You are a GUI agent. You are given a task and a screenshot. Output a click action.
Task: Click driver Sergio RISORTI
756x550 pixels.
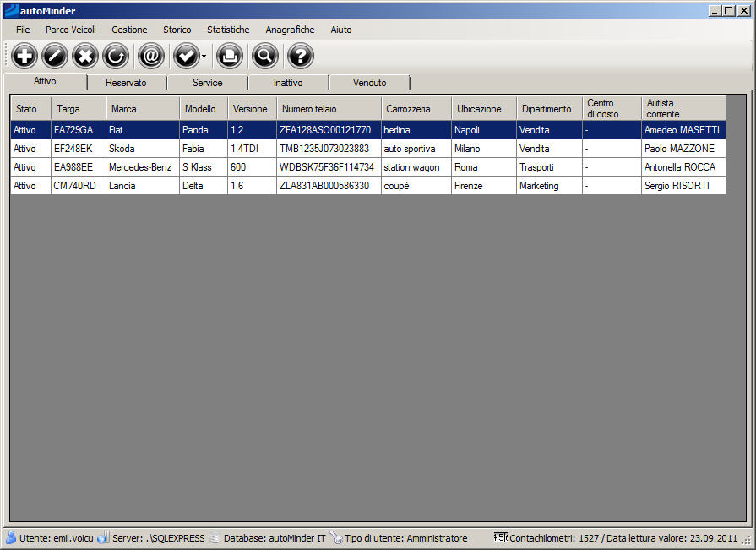pos(683,186)
